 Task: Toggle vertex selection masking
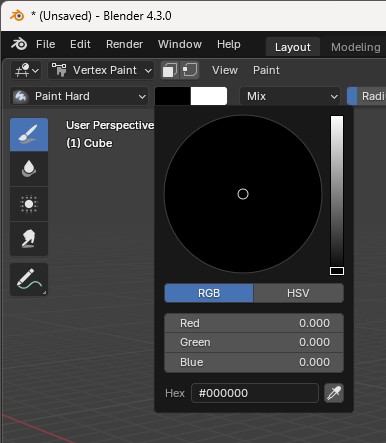[x=190, y=70]
